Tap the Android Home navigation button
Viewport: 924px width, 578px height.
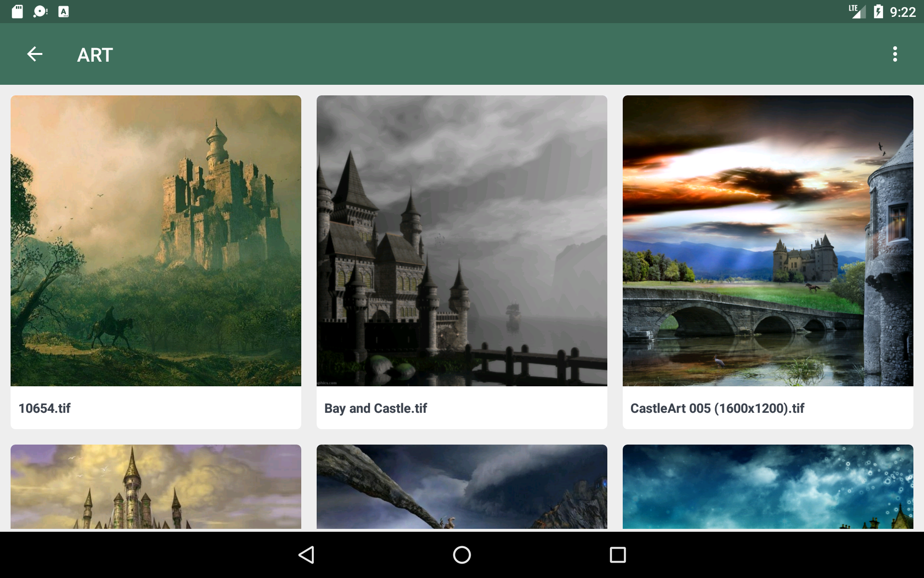click(462, 555)
